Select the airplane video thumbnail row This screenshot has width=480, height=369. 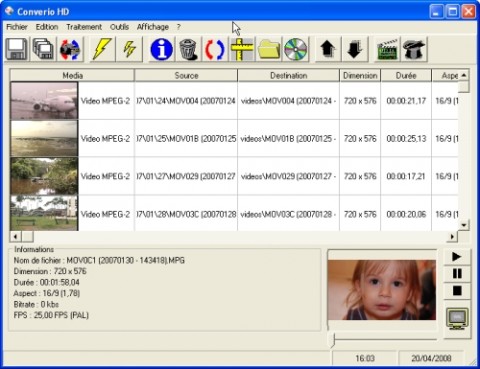(234, 101)
